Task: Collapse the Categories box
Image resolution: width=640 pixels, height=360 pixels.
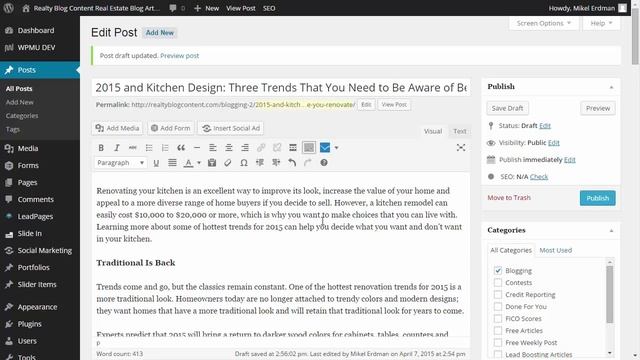Action: (611, 231)
